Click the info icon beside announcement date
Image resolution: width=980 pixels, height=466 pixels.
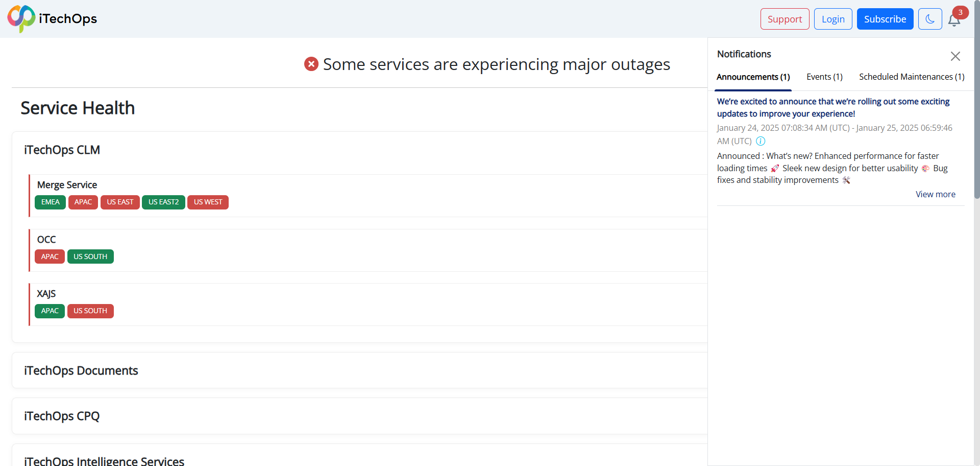coord(761,141)
